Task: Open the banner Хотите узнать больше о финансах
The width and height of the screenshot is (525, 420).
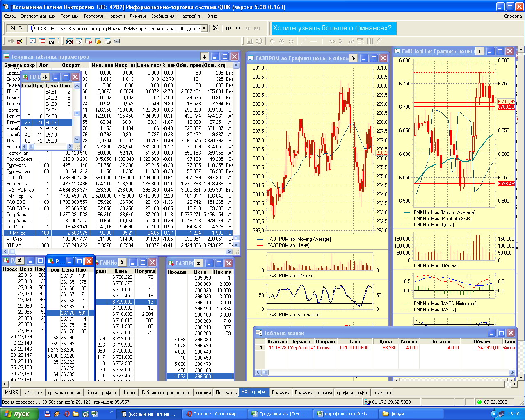Action: pyautogui.click(x=334, y=28)
